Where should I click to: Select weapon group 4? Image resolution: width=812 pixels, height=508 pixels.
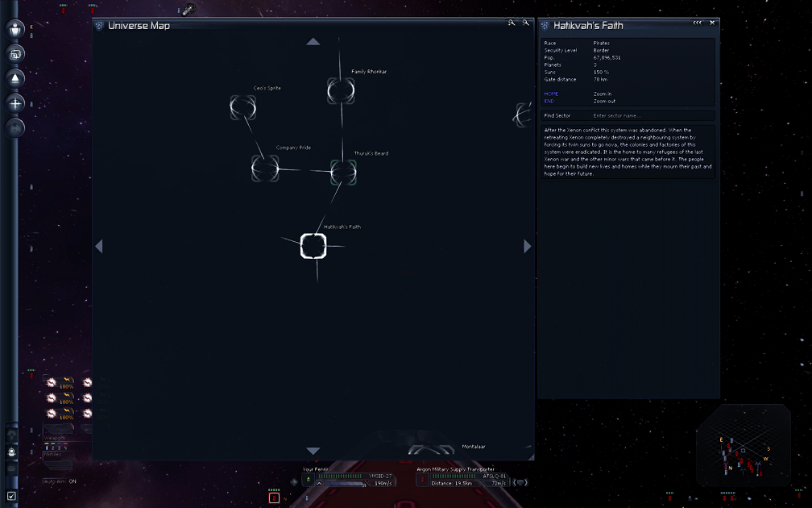point(65,448)
